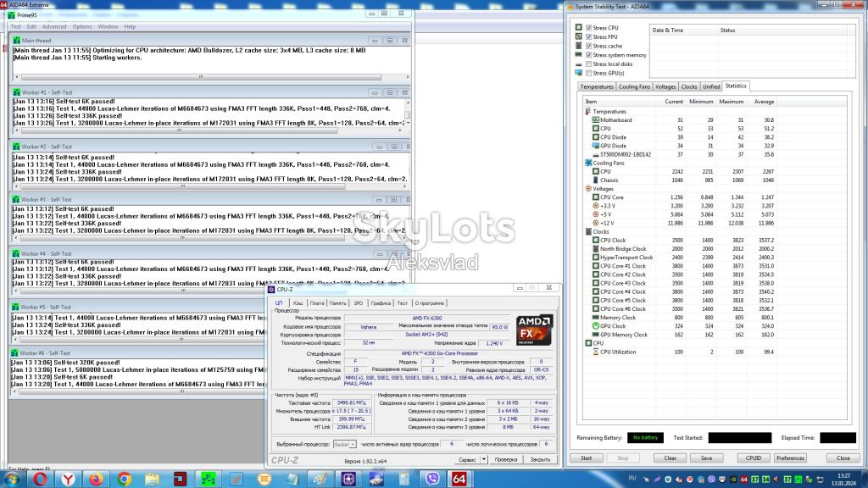Click the Worker #1 Self-Test window icon

[16, 92]
